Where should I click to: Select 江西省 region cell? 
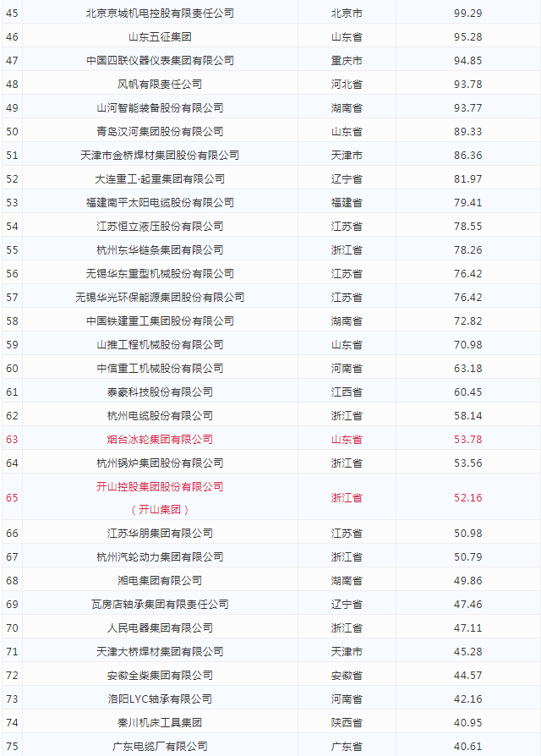(x=347, y=391)
